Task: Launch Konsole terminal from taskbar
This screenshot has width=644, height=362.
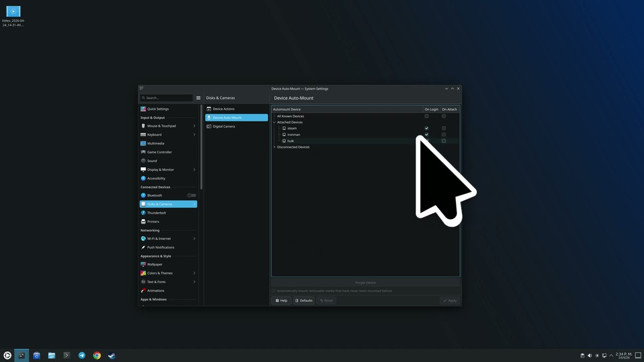Action: pos(66,355)
